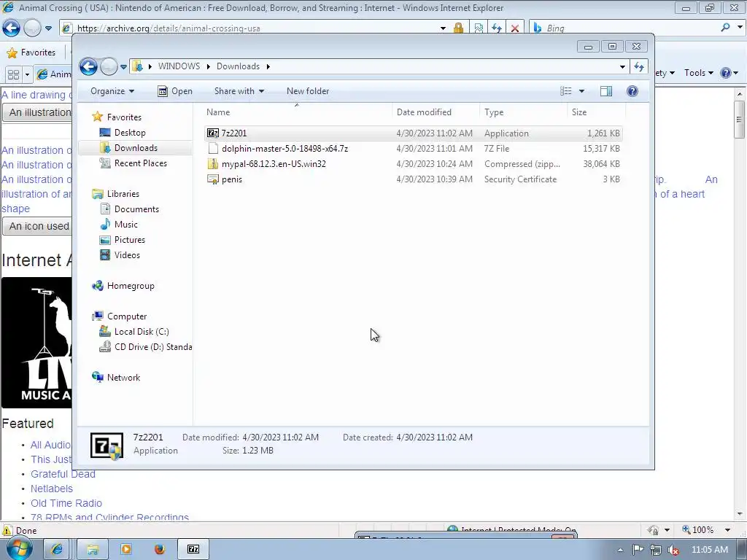Open the Share with menu
Screen dimensions: 747x560
(x=239, y=91)
